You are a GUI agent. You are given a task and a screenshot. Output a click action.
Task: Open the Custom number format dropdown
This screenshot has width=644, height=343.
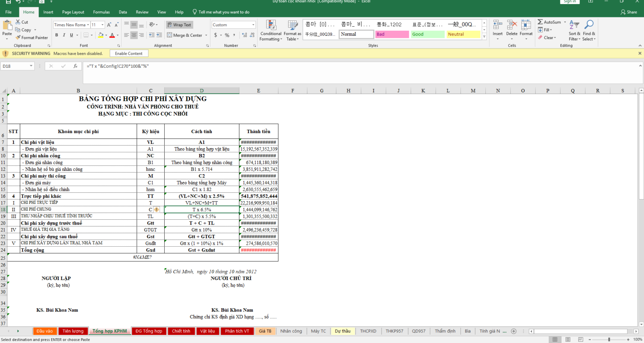253,25
